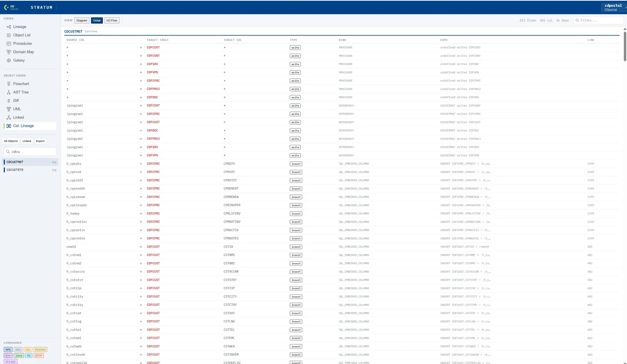
Task: Open the Flowchart icon
Action: tap(9, 84)
